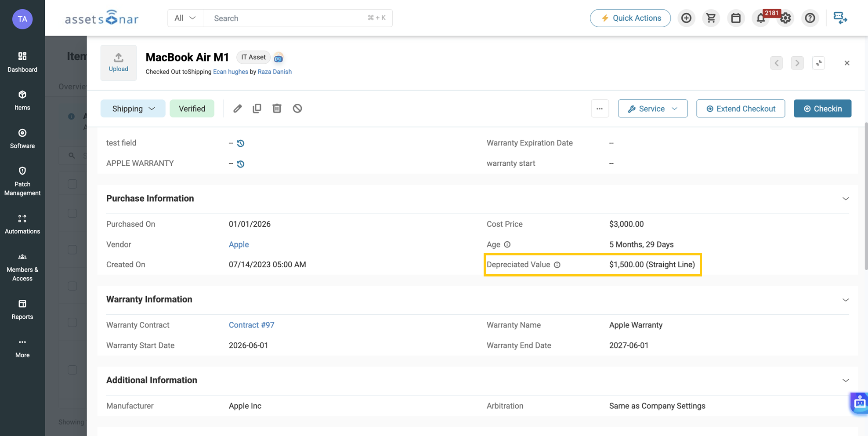This screenshot has height=436, width=868.
Task: Open the Software sidebar section
Action: coord(22,138)
